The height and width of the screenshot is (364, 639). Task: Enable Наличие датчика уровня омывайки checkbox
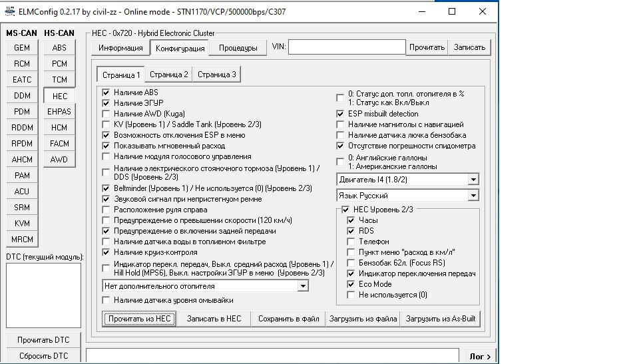point(106,300)
